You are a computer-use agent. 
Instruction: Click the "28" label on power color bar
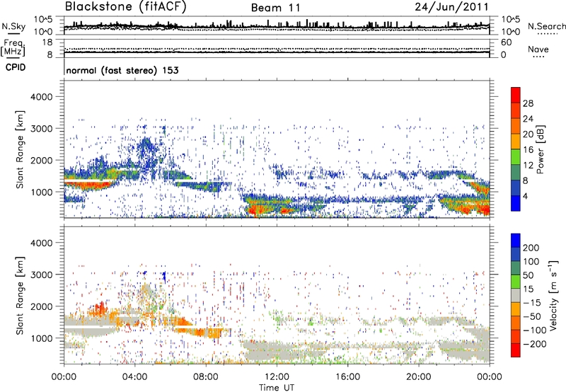(x=528, y=103)
